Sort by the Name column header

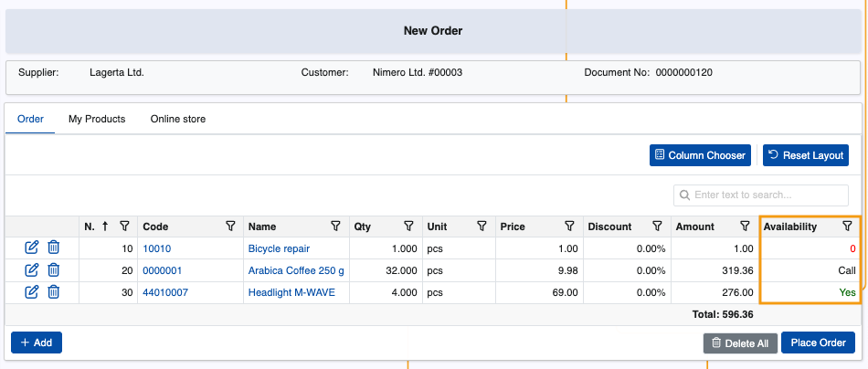tap(262, 227)
